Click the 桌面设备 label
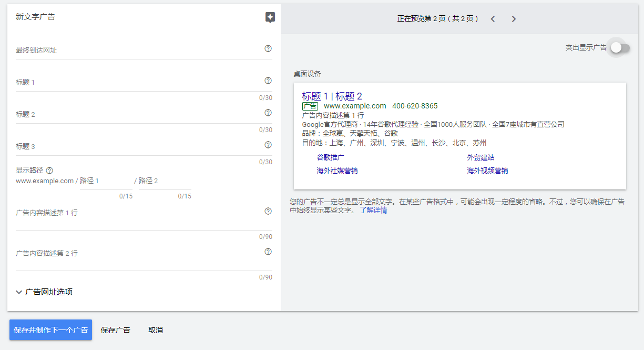The height and width of the screenshot is (350, 644). pyautogui.click(x=307, y=74)
